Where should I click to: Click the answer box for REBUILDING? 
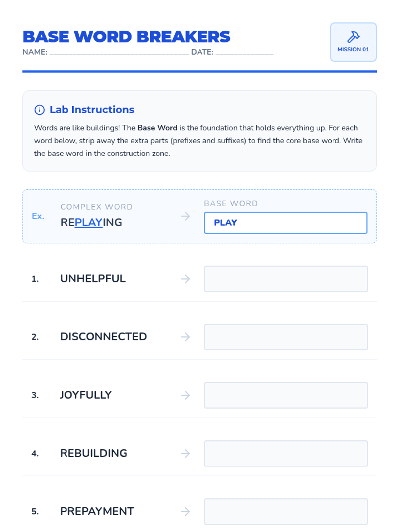tap(286, 453)
